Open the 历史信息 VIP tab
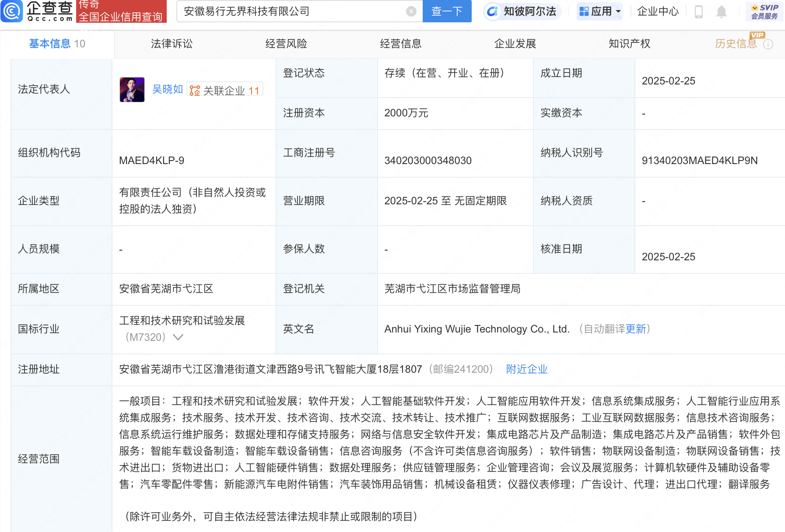 point(736,44)
